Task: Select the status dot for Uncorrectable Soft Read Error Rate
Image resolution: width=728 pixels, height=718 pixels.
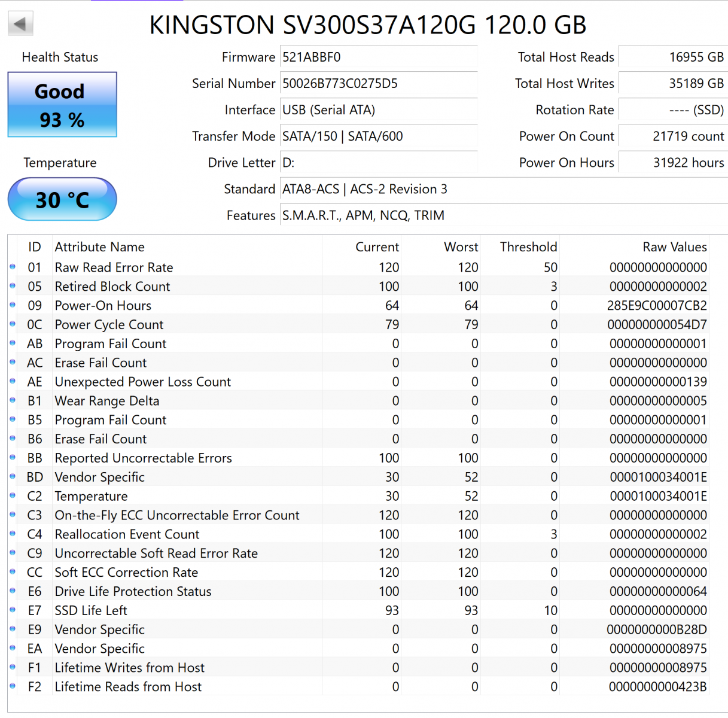Action: tap(13, 553)
